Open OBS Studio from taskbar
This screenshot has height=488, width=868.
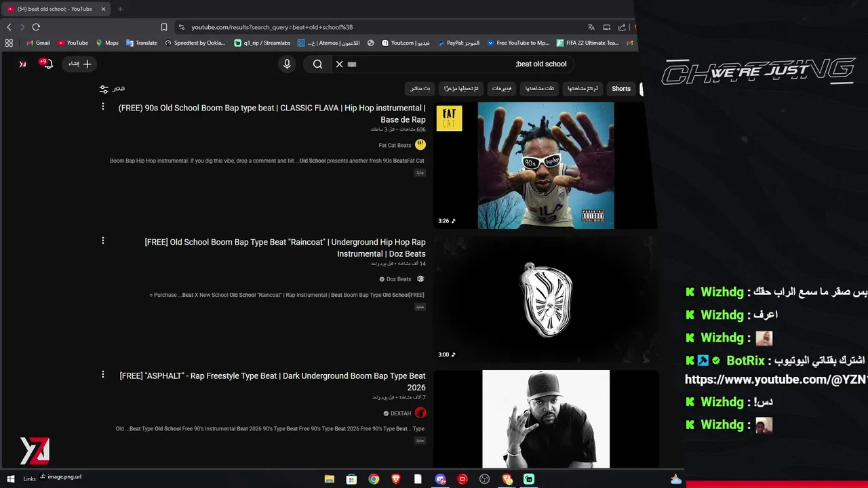484,479
